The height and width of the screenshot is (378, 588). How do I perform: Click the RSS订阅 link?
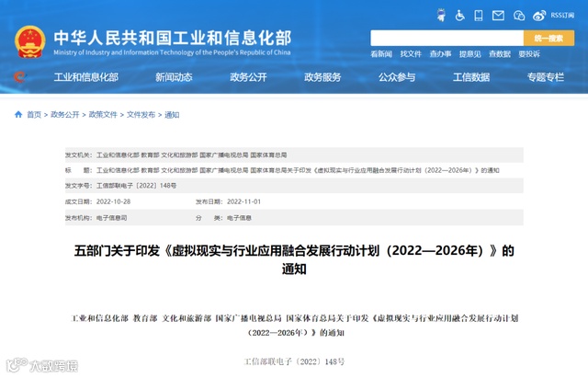point(562,16)
